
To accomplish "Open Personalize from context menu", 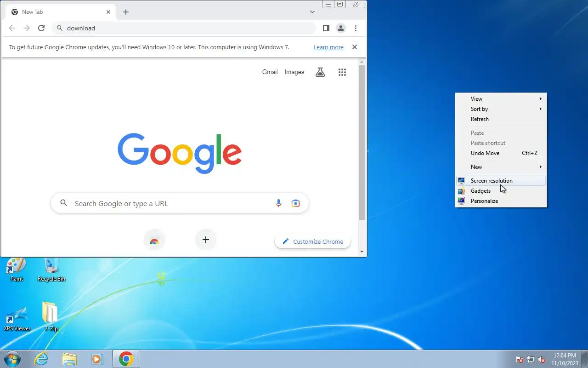I will [x=501, y=201].
